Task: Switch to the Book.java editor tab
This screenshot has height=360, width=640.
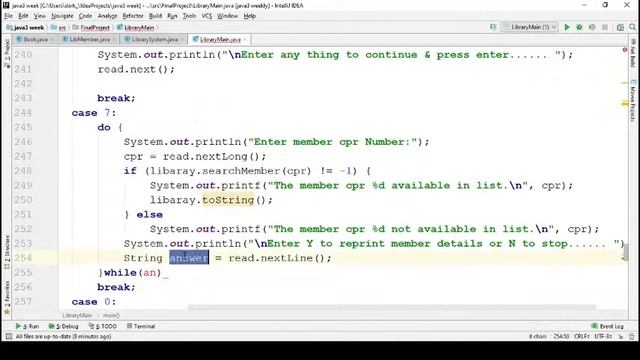Action: 35,40
